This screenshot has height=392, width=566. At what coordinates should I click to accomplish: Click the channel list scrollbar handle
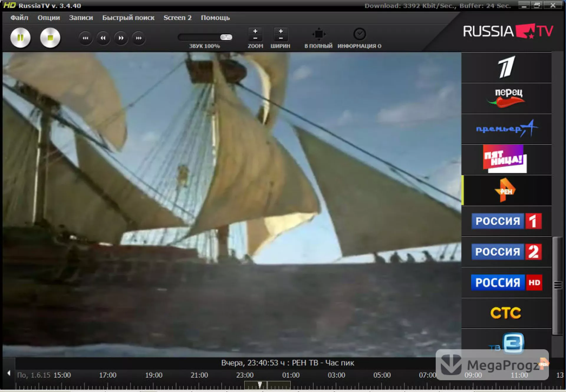tap(557, 285)
